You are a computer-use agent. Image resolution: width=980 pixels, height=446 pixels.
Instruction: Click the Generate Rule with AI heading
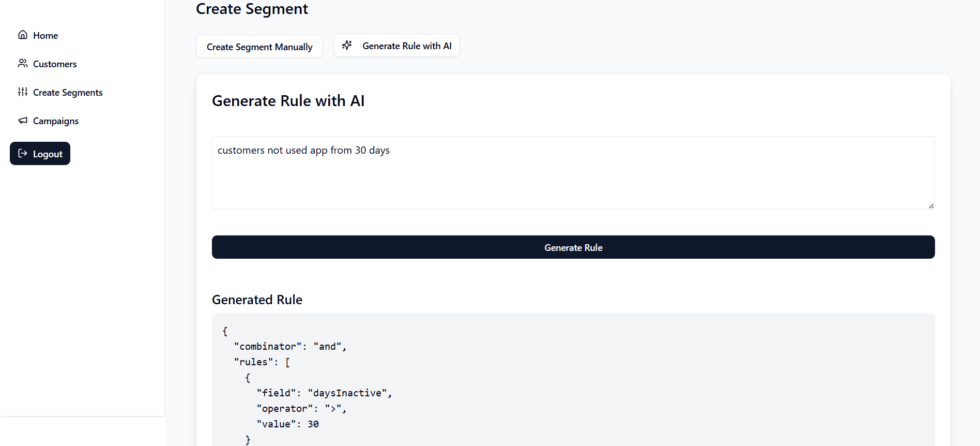[x=288, y=101]
